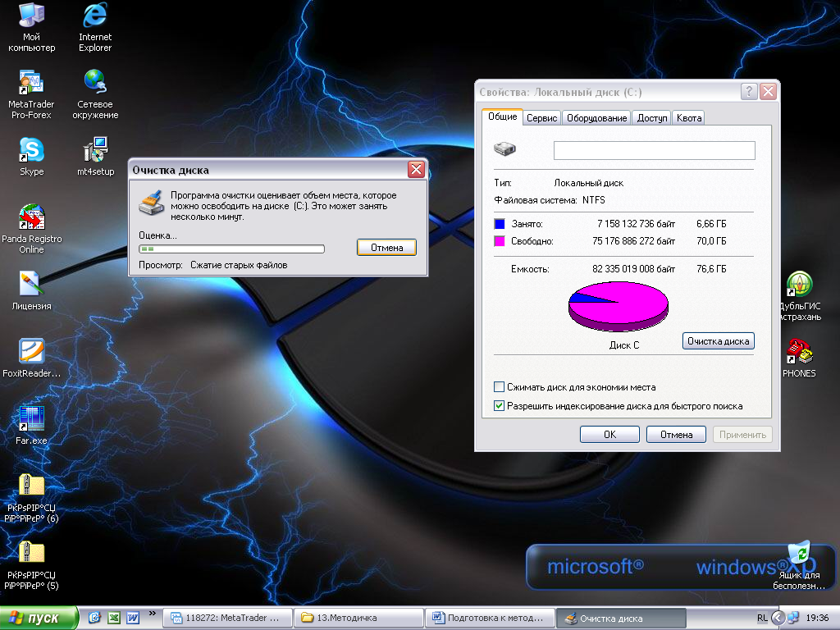Screen dimensions: 840x630
Task: Select the Far.exe desktop shortcut
Action: (x=32, y=426)
